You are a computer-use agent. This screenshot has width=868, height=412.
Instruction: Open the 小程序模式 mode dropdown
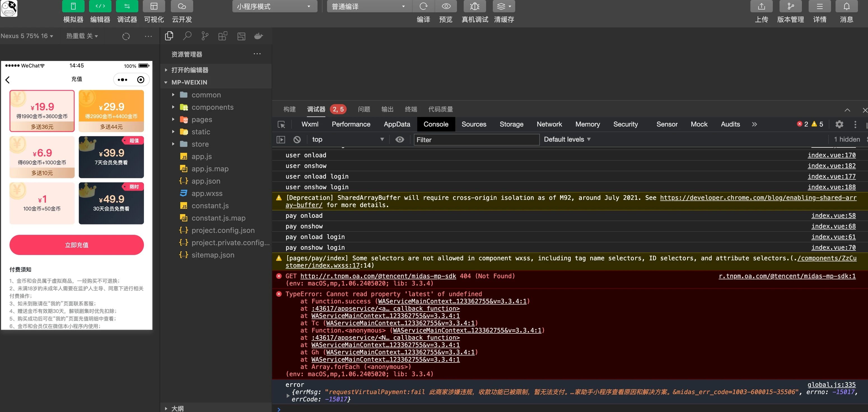tap(274, 6)
